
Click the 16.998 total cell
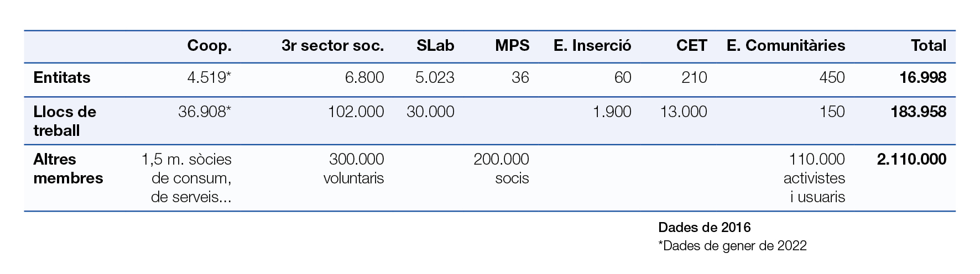point(923,78)
